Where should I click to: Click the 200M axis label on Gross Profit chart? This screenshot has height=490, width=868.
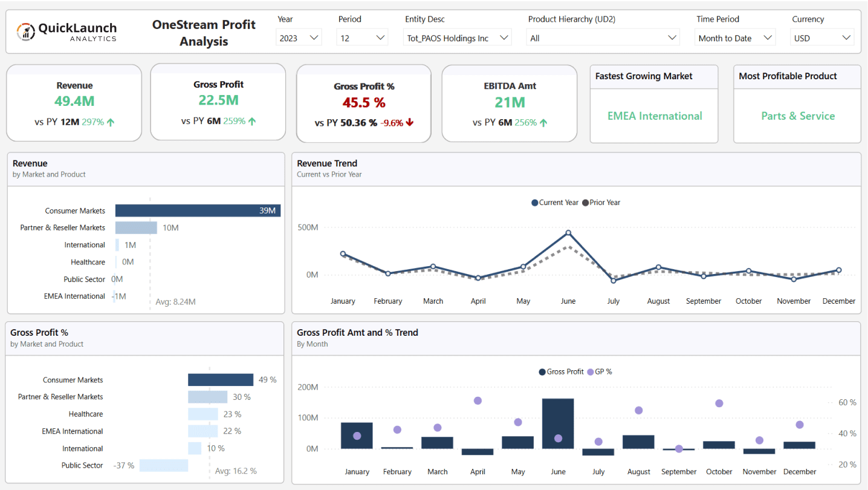[x=308, y=387]
